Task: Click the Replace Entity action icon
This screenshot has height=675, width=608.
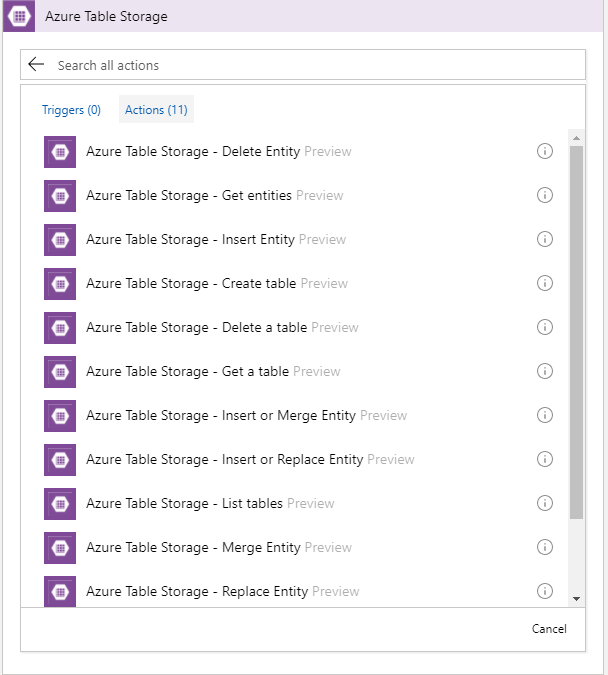Action: point(60,591)
